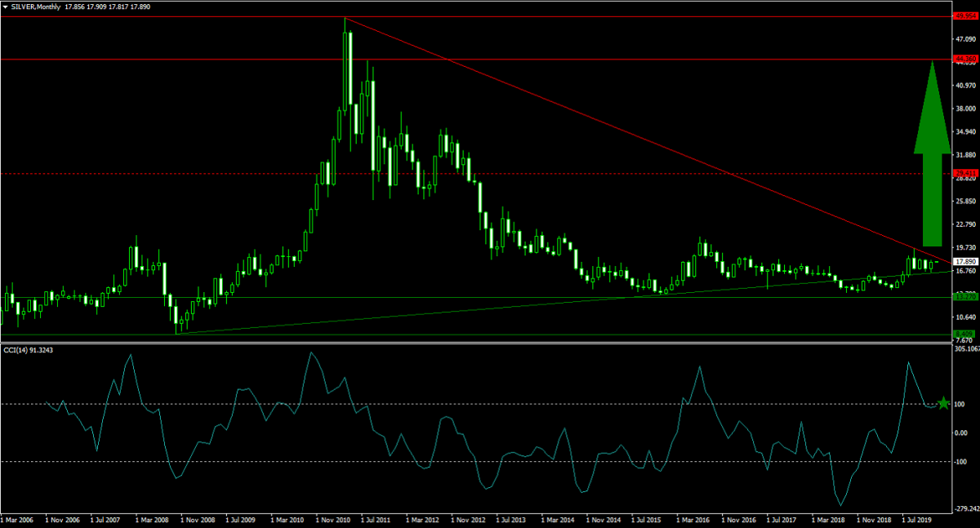Open the chart dropdown triangle beside SILVER
The image size is (980, 528).
click(x=5, y=7)
